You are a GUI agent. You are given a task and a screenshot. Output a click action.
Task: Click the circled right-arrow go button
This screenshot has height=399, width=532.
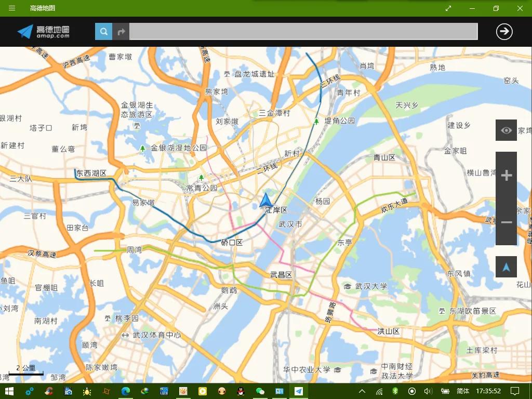(504, 32)
